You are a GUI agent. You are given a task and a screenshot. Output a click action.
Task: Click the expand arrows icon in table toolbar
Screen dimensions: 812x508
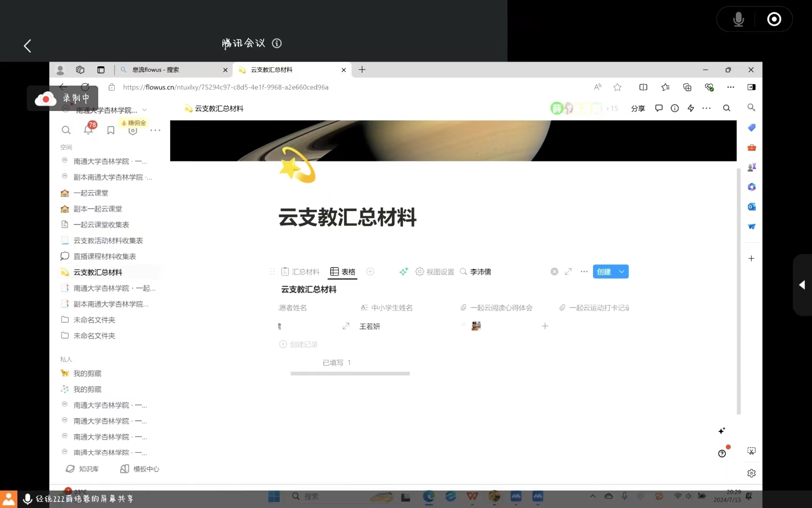568,271
